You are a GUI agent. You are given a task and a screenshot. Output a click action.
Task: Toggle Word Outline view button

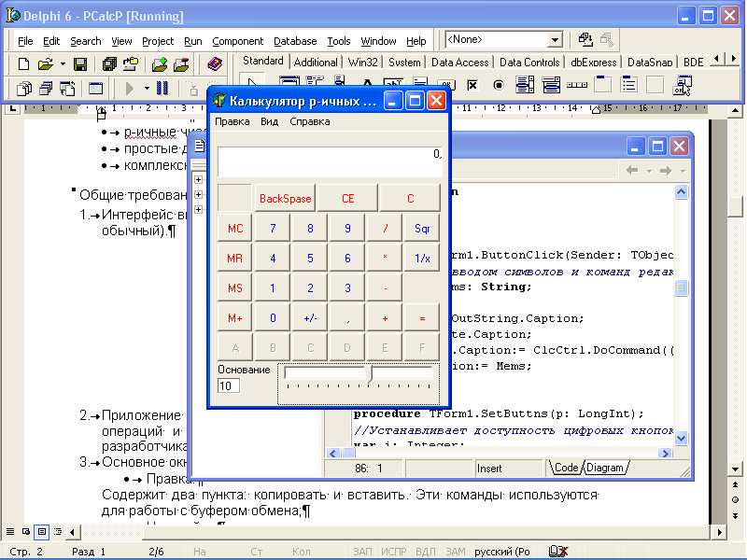click(58, 531)
